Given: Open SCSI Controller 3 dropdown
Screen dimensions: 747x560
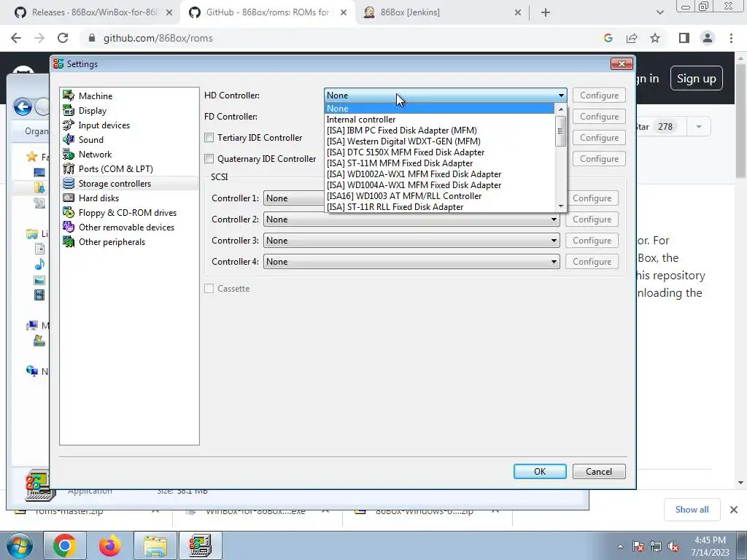Looking at the screenshot, I should [x=411, y=241].
